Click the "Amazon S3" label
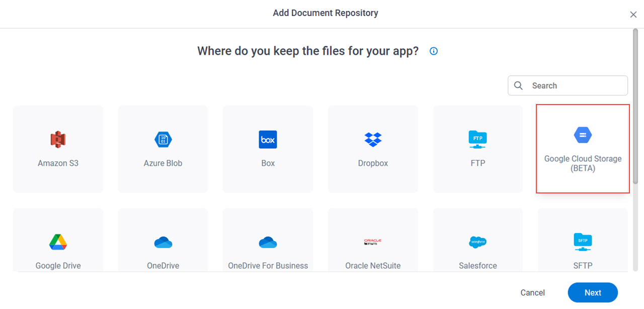The width and height of the screenshot is (644, 309). [x=58, y=163]
